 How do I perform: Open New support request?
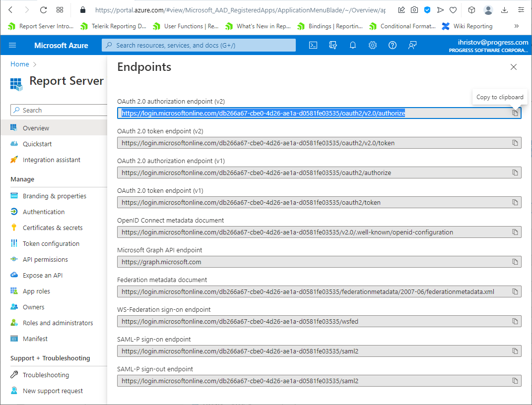[x=53, y=391]
